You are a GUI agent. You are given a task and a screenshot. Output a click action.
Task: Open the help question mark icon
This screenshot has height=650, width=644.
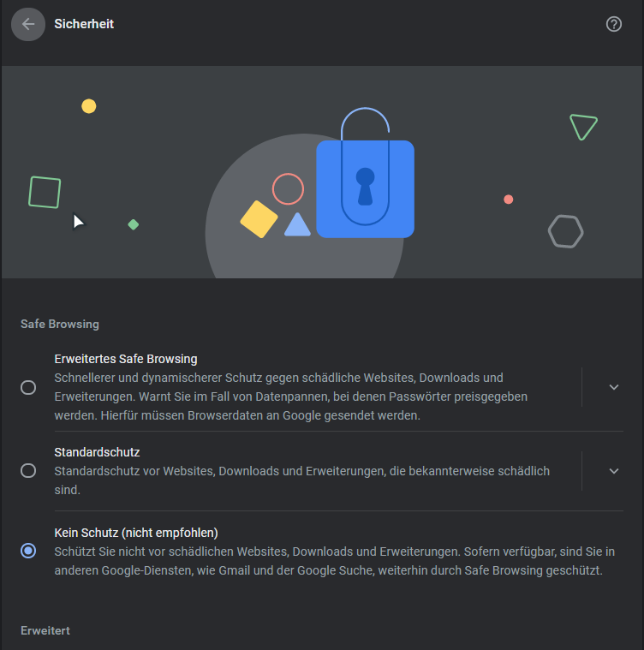click(614, 24)
